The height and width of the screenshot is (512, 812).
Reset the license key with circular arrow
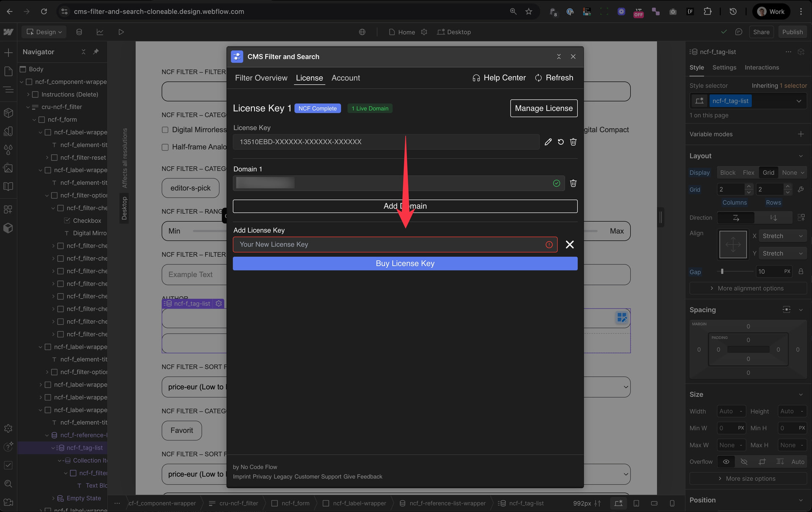(561, 142)
